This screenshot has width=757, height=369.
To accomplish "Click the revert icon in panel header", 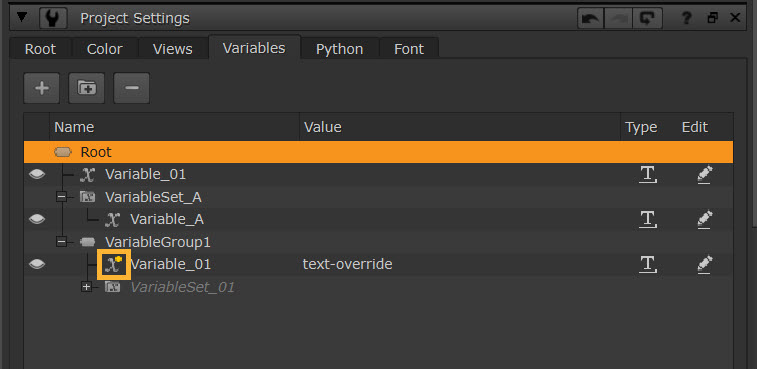I will pyautogui.click(x=648, y=18).
